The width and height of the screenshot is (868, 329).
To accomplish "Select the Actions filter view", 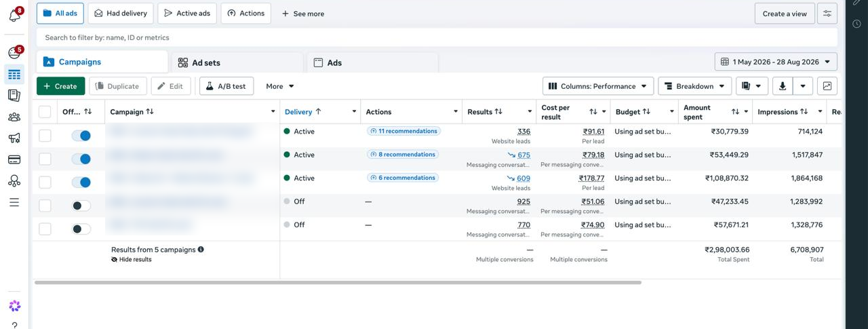I will (246, 14).
